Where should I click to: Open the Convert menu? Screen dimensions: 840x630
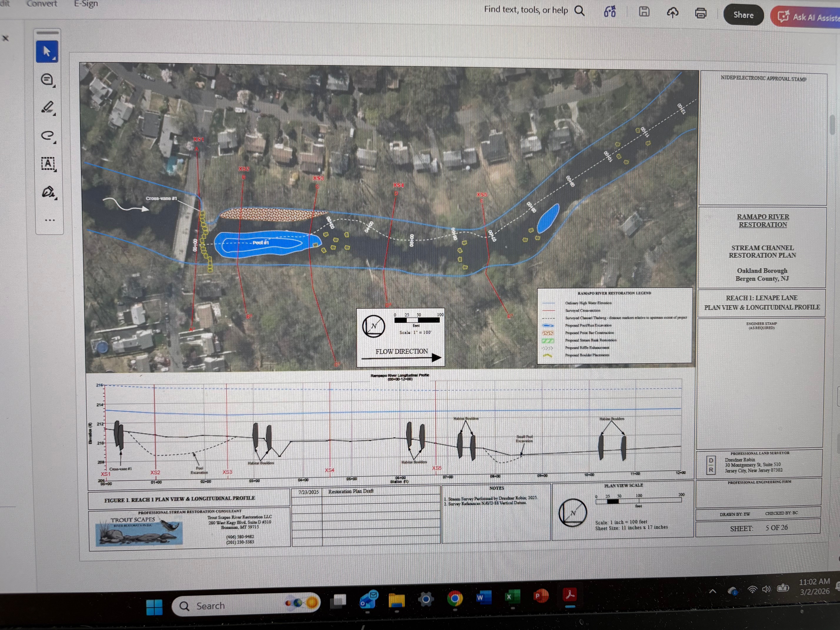click(42, 4)
